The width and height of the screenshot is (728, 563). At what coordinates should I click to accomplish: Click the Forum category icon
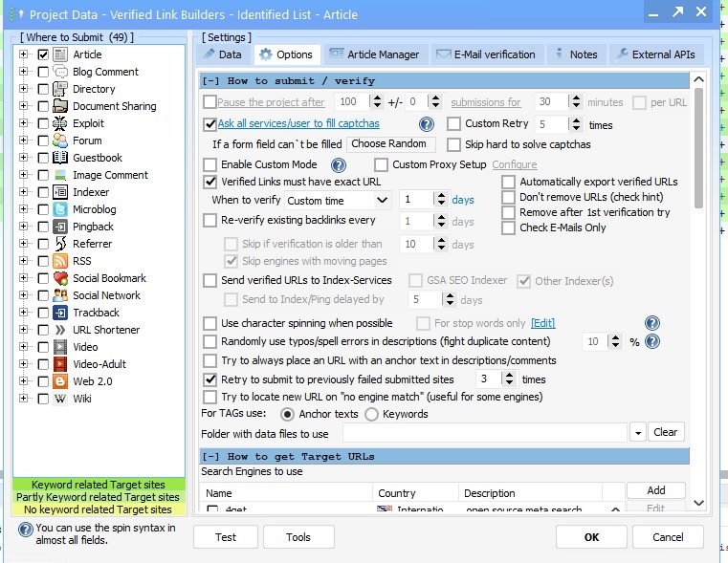[x=60, y=141]
